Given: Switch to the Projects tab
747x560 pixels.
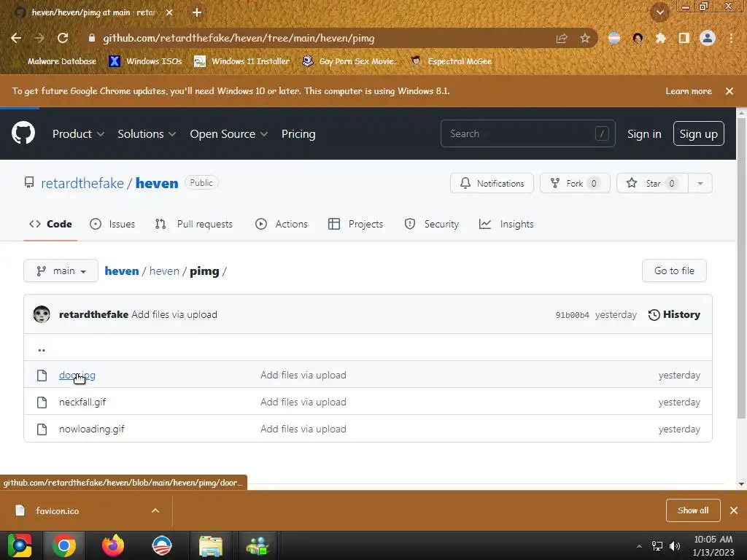Looking at the screenshot, I should click(x=356, y=224).
